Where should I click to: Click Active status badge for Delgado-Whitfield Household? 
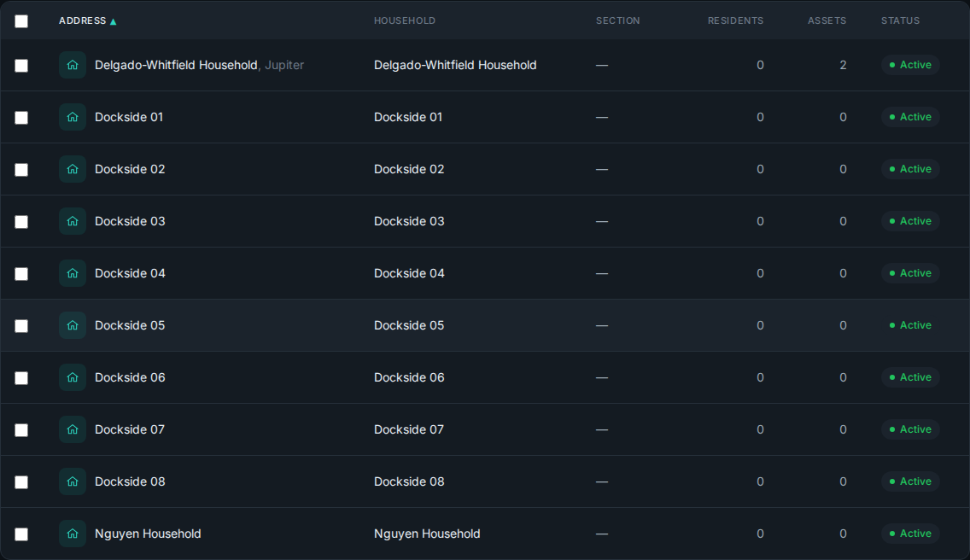pyautogui.click(x=910, y=65)
